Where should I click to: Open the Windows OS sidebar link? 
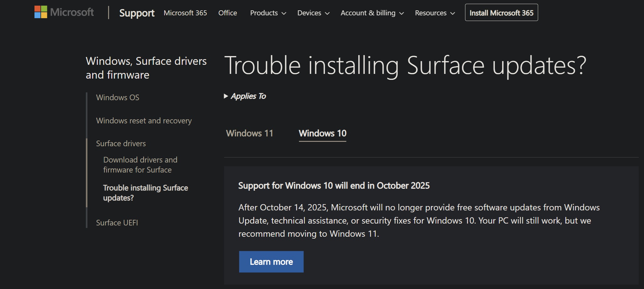coord(118,97)
